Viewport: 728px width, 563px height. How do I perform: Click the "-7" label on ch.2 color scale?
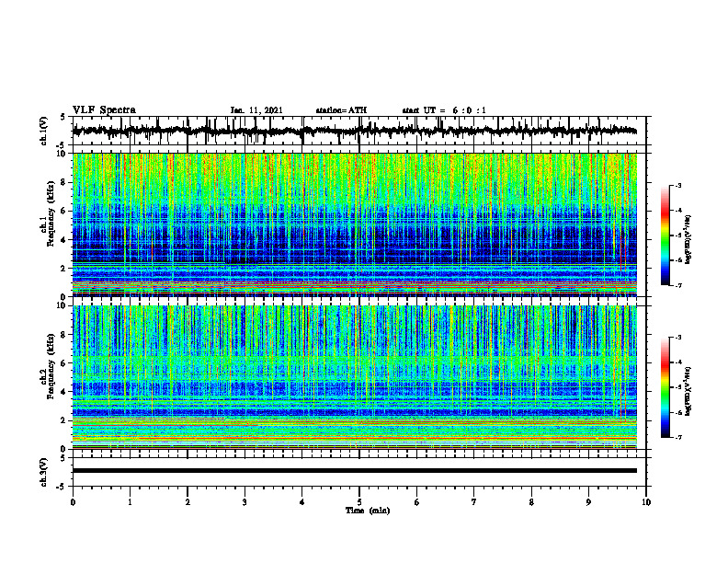pos(677,437)
